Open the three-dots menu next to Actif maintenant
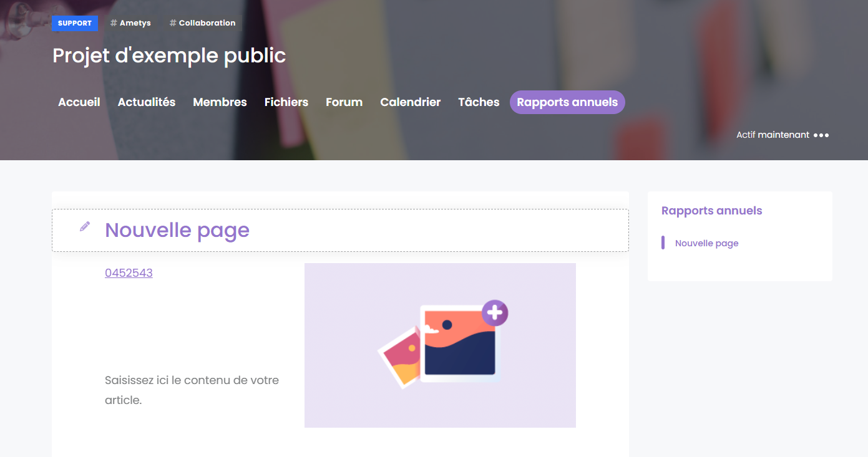The width and height of the screenshot is (868, 457). (x=821, y=135)
